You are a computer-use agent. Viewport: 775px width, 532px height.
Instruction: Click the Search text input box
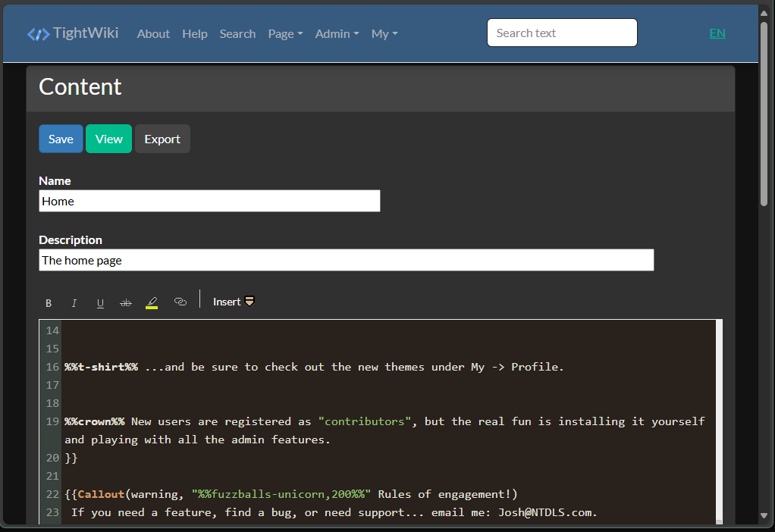click(x=562, y=33)
